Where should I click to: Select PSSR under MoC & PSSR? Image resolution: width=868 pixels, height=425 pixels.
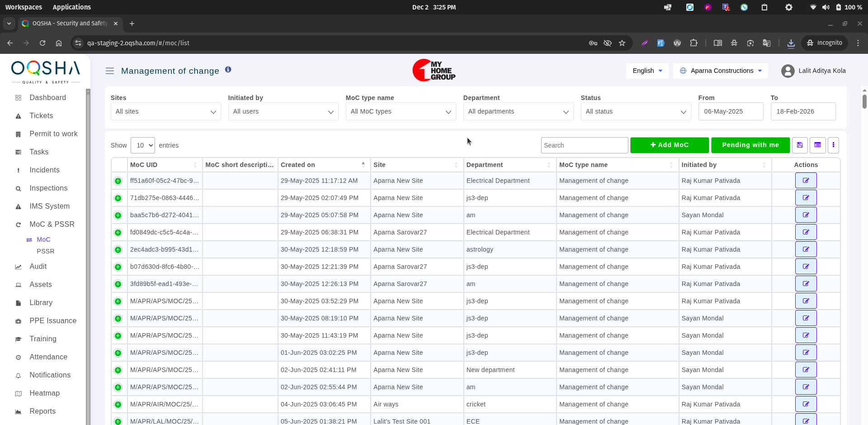[46, 251]
